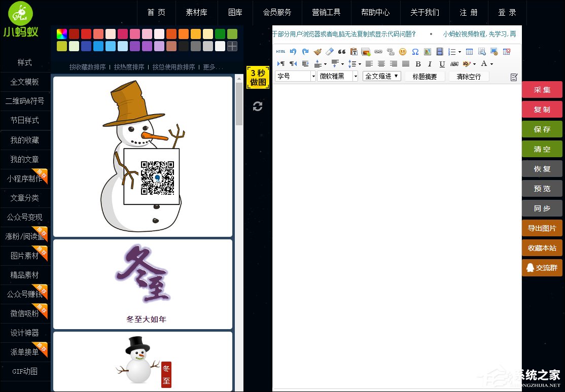Align text to the right
The image size is (565, 392).
pyautogui.click(x=394, y=64)
